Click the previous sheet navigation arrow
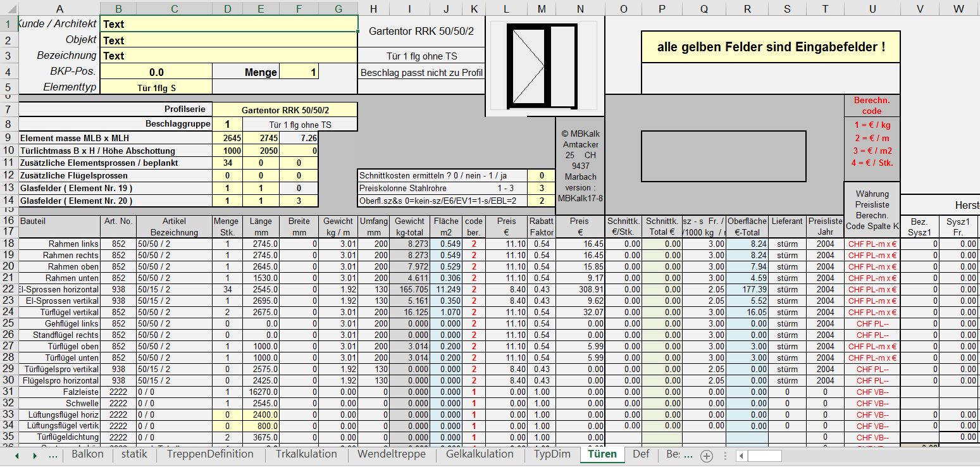The height and width of the screenshot is (467, 980). [16, 456]
